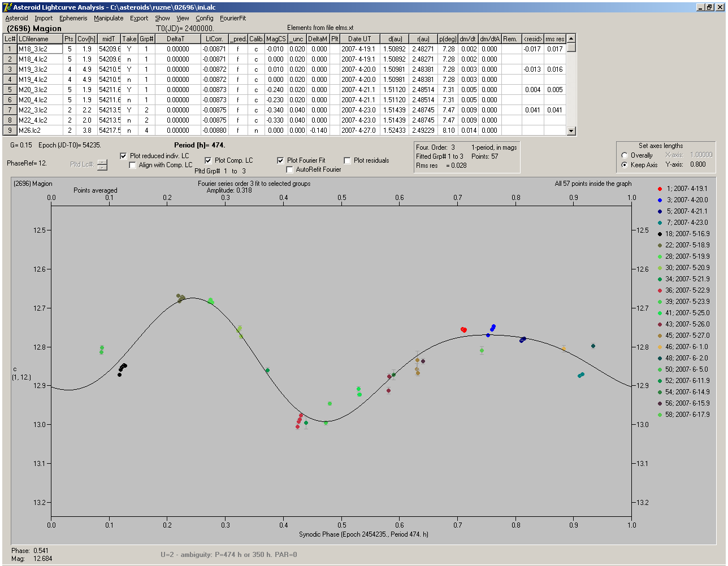Screen dimensions: 728x566
Task: Open the Import menu
Action: coord(44,18)
